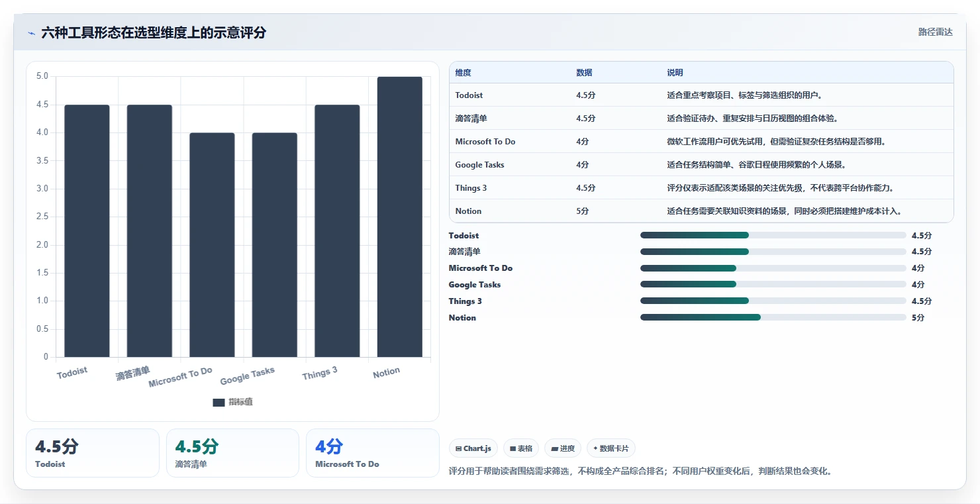Click the 5.0 tick on the y-axis

[42, 76]
